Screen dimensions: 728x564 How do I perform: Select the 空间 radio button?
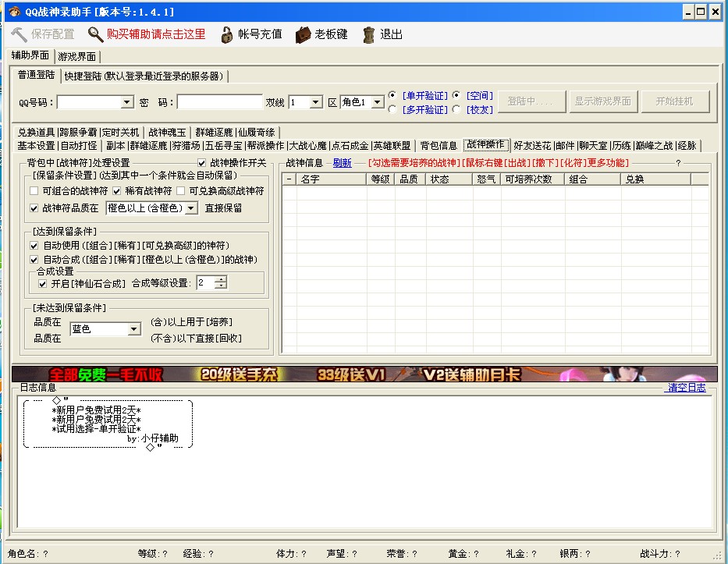pyautogui.click(x=456, y=95)
